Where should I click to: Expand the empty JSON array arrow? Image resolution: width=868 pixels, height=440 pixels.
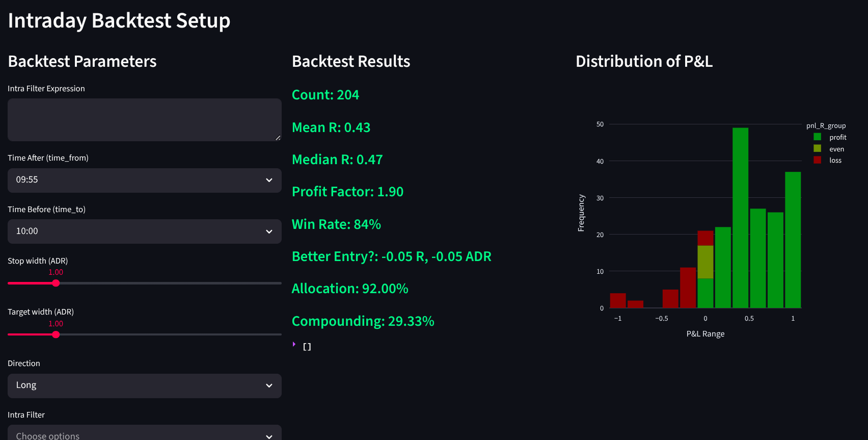tap(294, 345)
